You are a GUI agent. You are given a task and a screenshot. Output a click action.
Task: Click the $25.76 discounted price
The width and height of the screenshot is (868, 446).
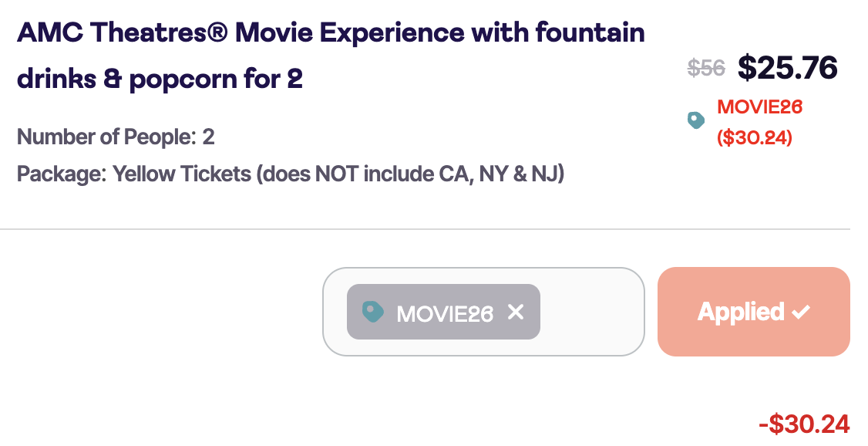(x=787, y=68)
